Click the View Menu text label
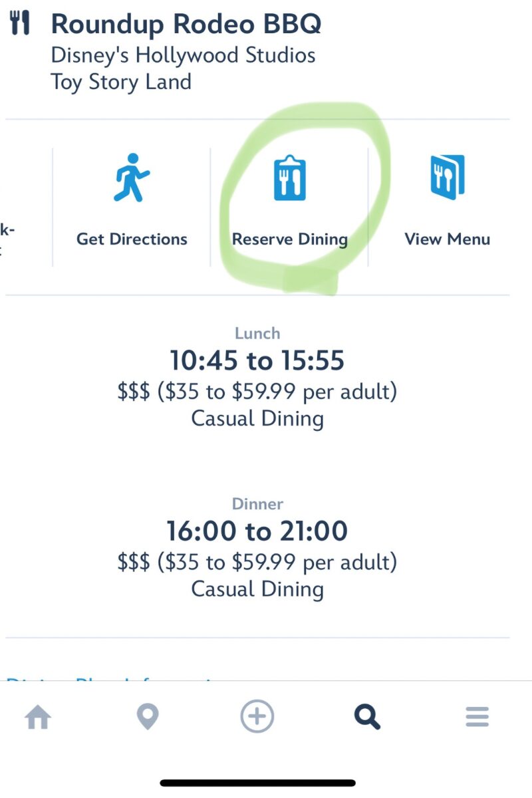 coord(447,239)
